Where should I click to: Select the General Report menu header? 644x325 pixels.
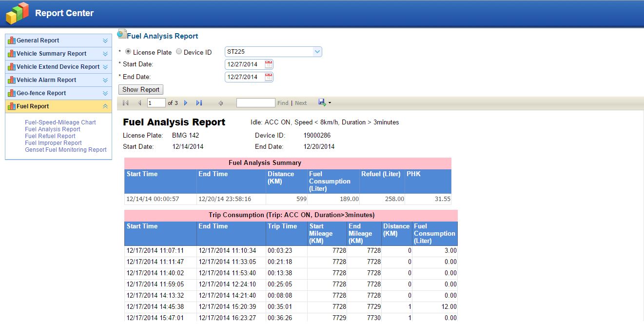(x=59, y=41)
